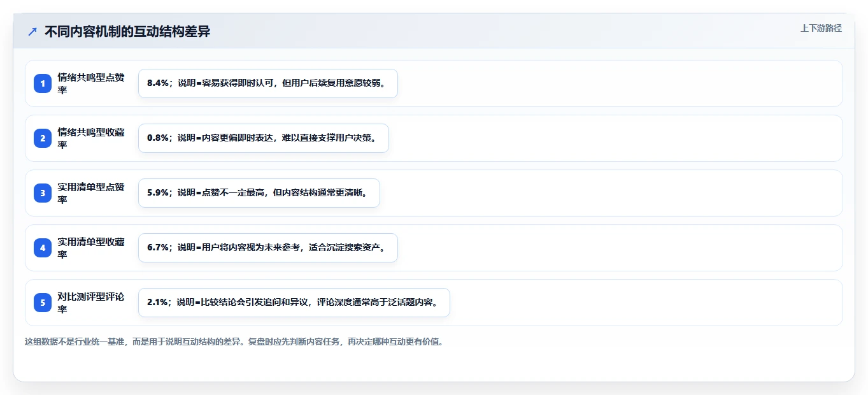Click the label 情绪共鸣型收藏率

91,138
